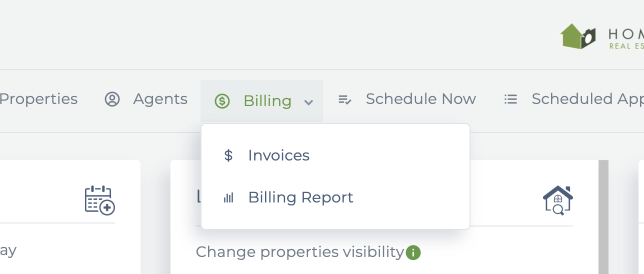Click the green info icon beside properties visibility

click(413, 252)
